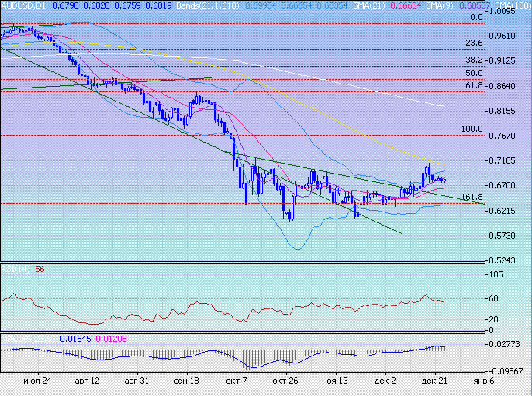
Task: Select the MACD value 0.01545 label
Action: click(74, 339)
